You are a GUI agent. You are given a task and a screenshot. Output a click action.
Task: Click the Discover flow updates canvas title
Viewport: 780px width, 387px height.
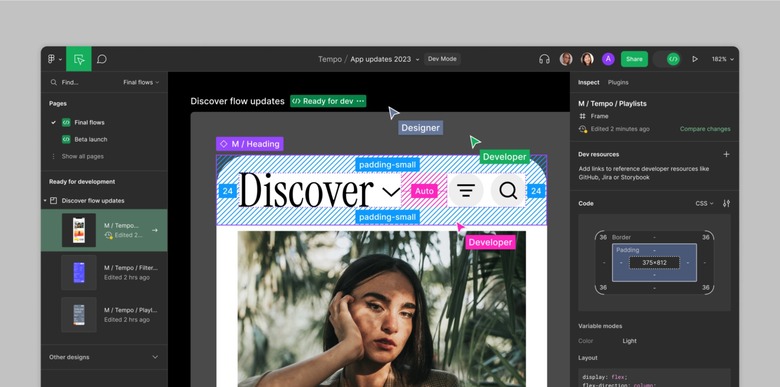point(237,101)
